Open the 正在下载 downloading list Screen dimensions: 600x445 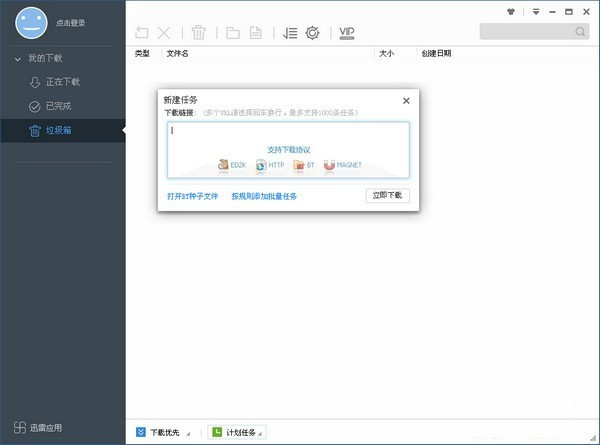point(63,82)
